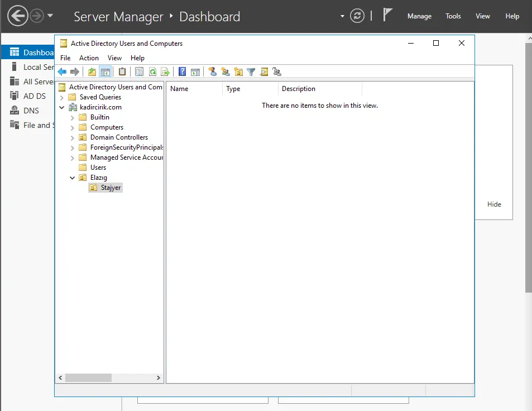The height and width of the screenshot is (411, 532).
Task: Expand Managed Service Accounts container
Action: point(72,158)
